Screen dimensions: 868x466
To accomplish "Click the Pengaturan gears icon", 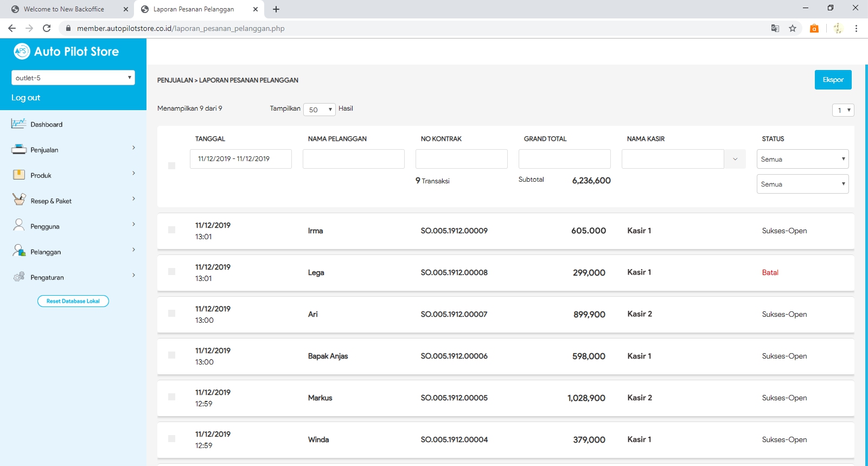I will click(x=19, y=277).
